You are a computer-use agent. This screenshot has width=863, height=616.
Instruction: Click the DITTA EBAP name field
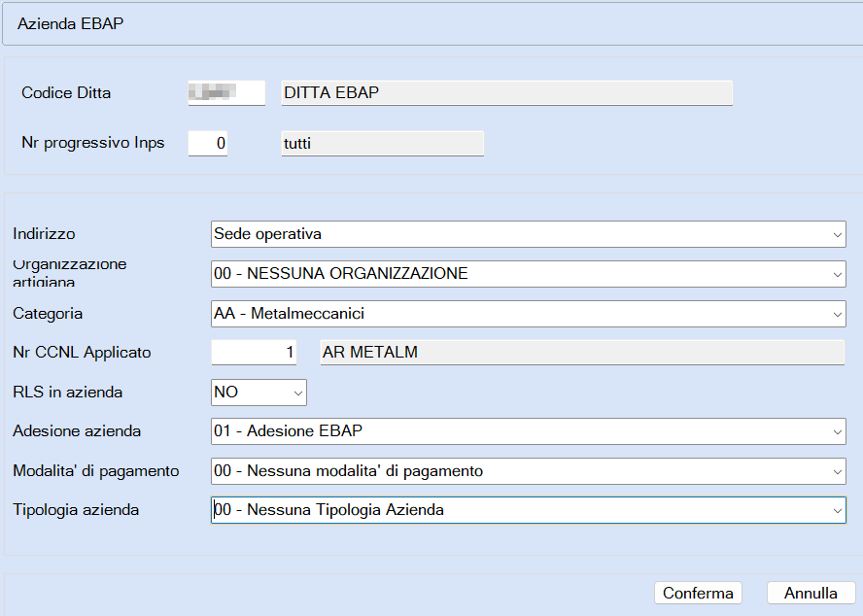point(507,92)
